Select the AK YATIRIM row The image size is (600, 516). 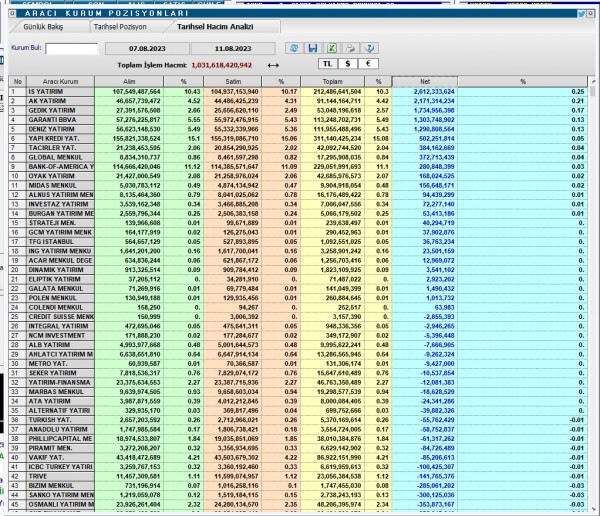(298, 101)
